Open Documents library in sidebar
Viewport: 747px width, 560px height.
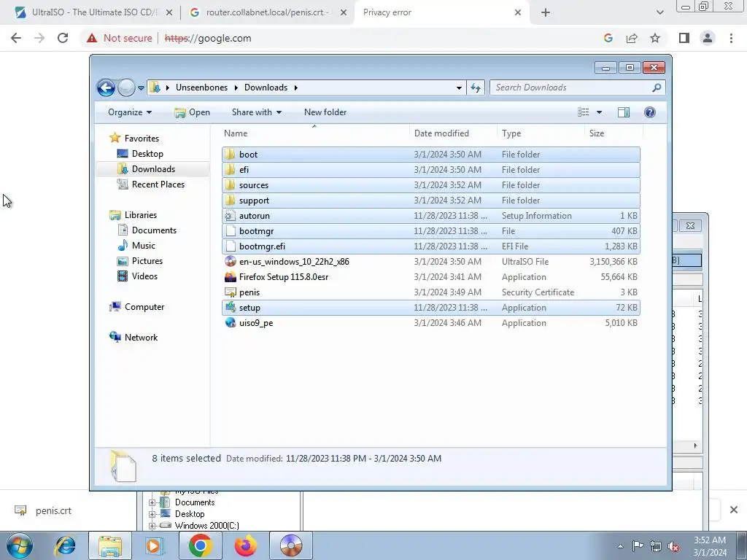click(154, 230)
